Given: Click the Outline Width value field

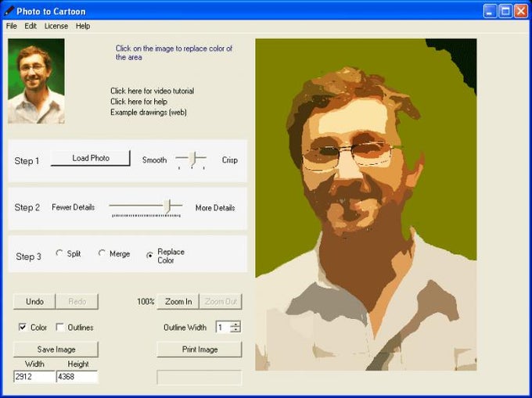Looking at the screenshot, I should point(223,327).
